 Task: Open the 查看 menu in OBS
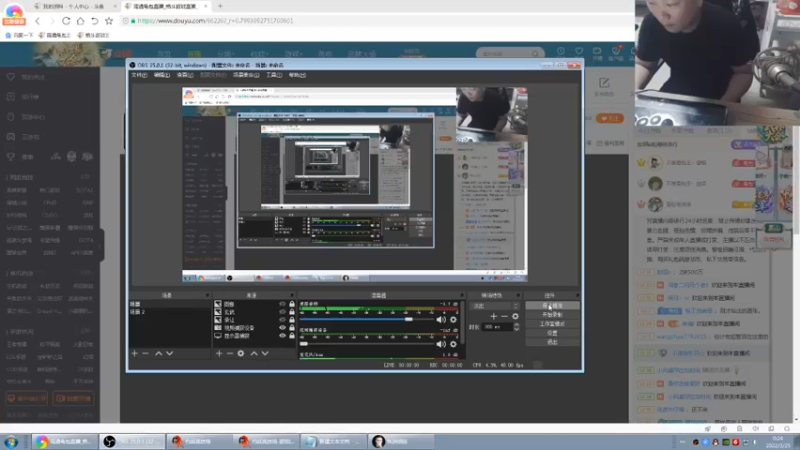point(185,75)
